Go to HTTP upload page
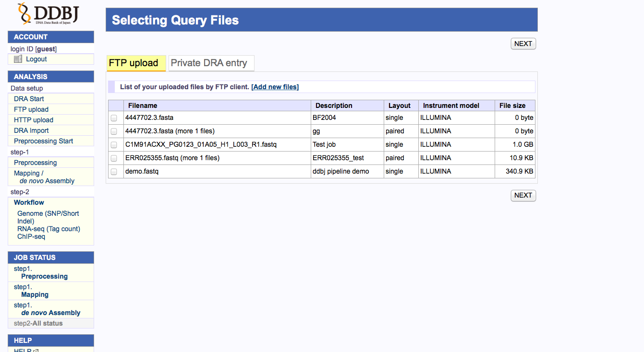The image size is (644, 352). (34, 120)
